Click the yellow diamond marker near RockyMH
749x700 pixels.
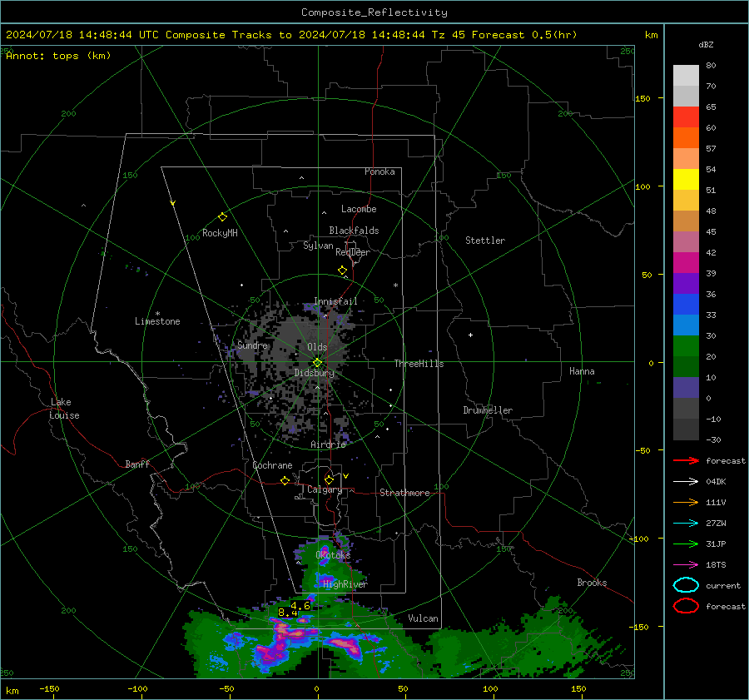tap(222, 217)
